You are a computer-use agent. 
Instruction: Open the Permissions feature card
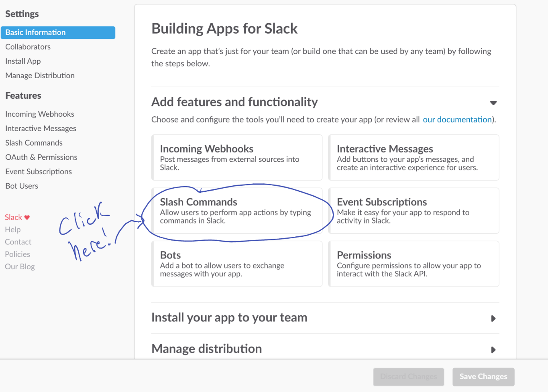pos(414,264)
